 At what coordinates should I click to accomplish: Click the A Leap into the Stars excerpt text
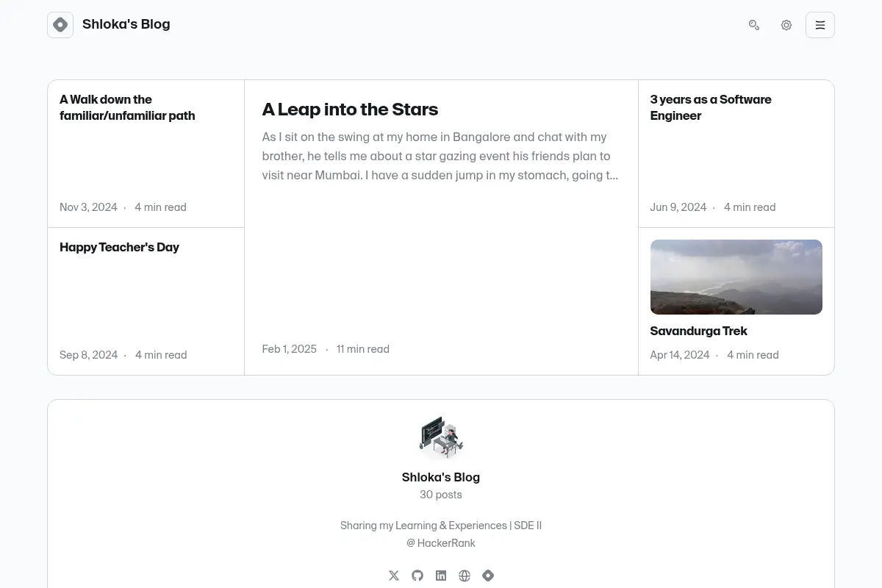(x=441, y=156)
